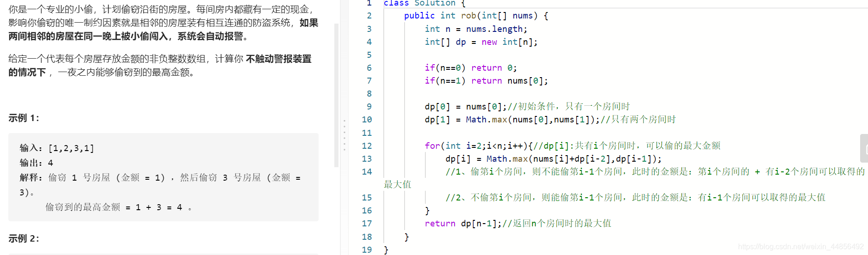Click the paragraph starting '给定一个代表每个房屋存放金额'
This screenshot has width=868, height=255.
point(160,66)
